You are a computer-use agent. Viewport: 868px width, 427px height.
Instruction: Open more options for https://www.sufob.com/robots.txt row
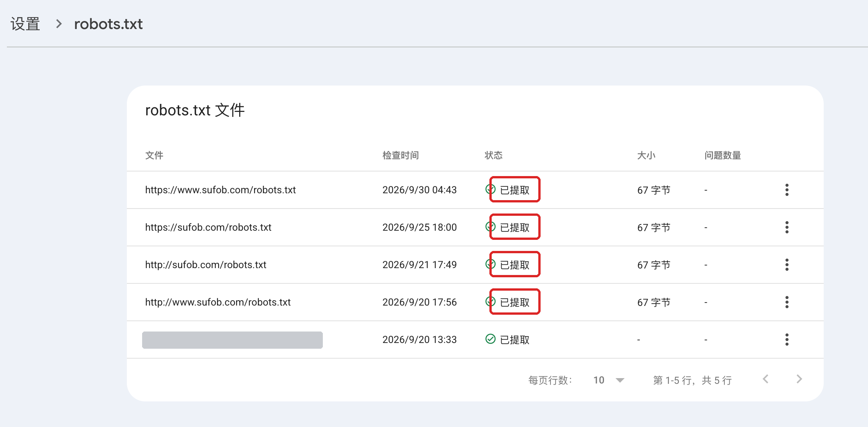coord(787,190)
